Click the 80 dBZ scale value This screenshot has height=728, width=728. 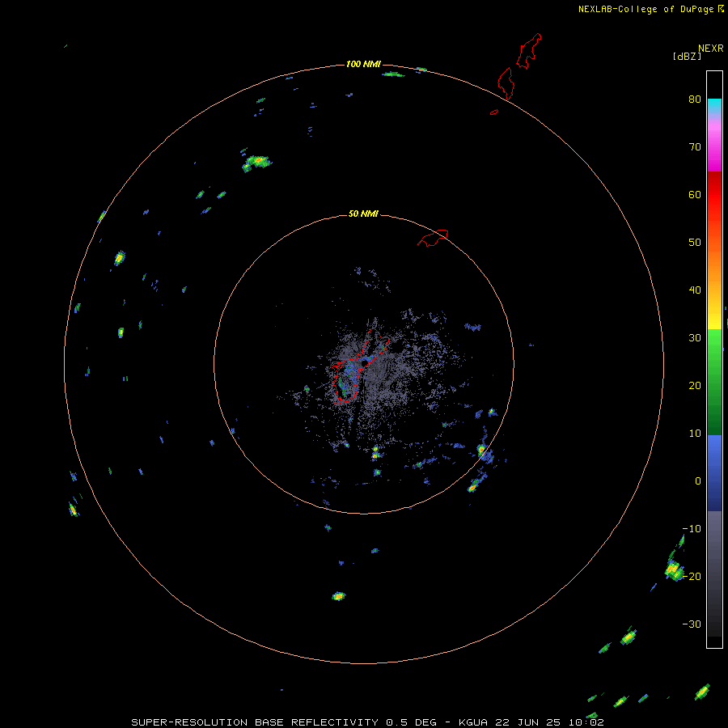pyautogui.click(x=695, y=99)
